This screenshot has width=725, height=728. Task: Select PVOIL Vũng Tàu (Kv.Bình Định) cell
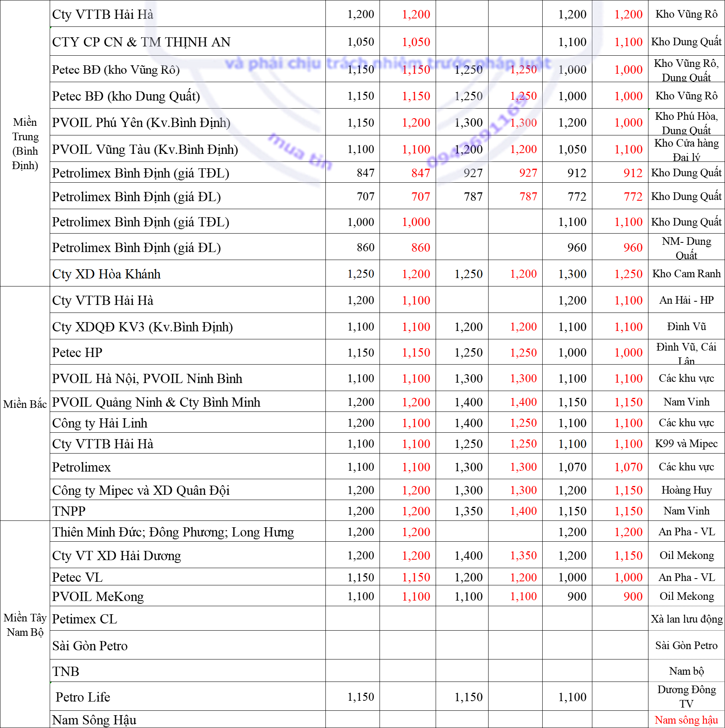pyautogui.click(x=188, y=149)
